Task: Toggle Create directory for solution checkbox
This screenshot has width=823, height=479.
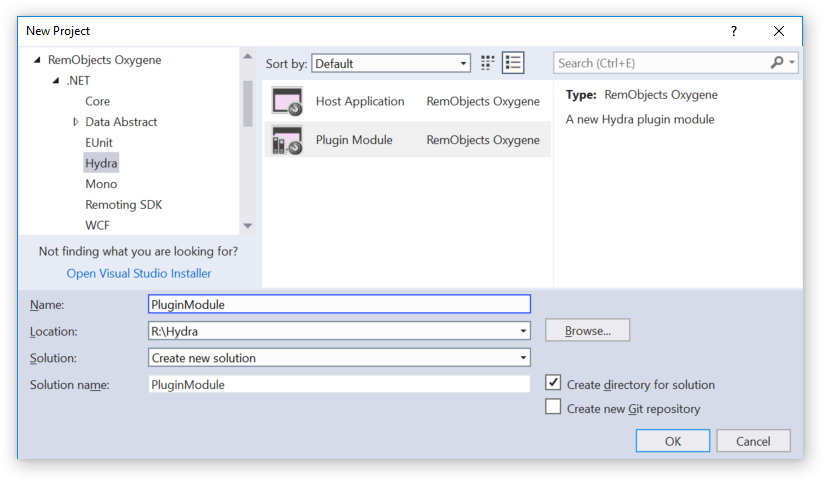Action: tap(553, 382)
